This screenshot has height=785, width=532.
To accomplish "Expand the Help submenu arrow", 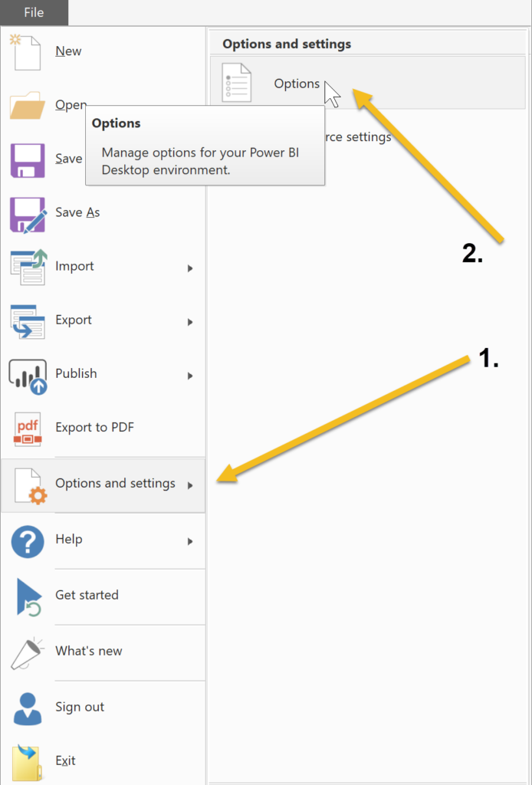I will coord(190,541).
